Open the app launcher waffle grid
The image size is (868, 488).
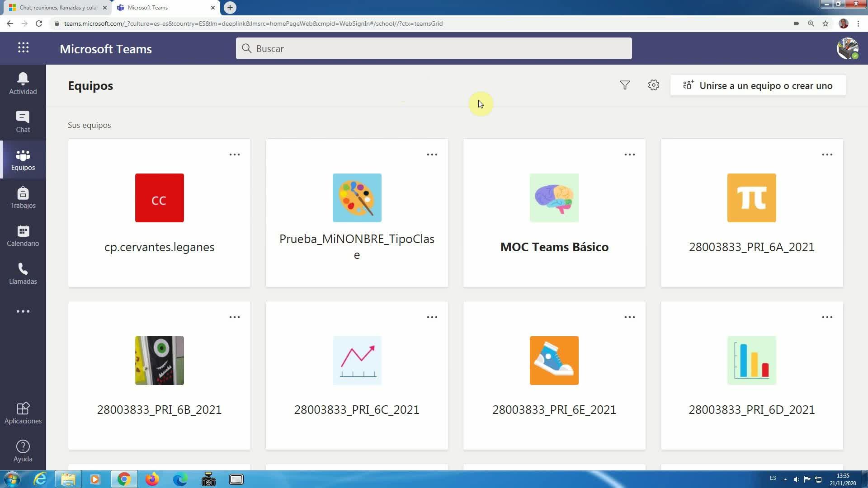pyautogui.click(x=24, y=48)
